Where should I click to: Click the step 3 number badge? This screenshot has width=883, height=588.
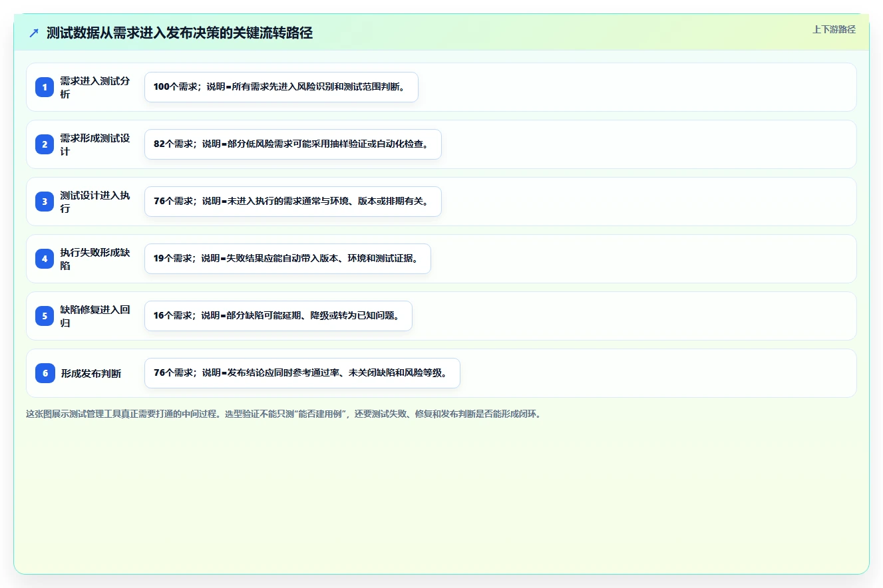click(45, 202)
